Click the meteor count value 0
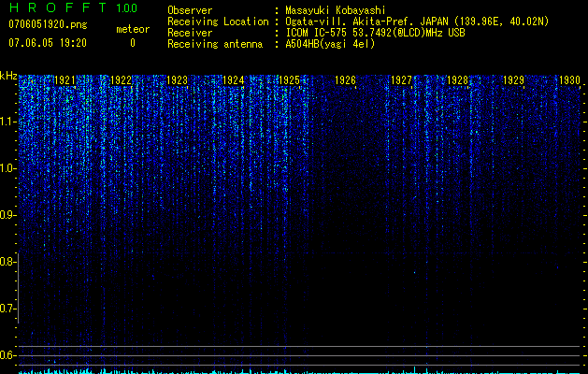The height and width of the screenshot is (374, 588). (x=133, y=43)
